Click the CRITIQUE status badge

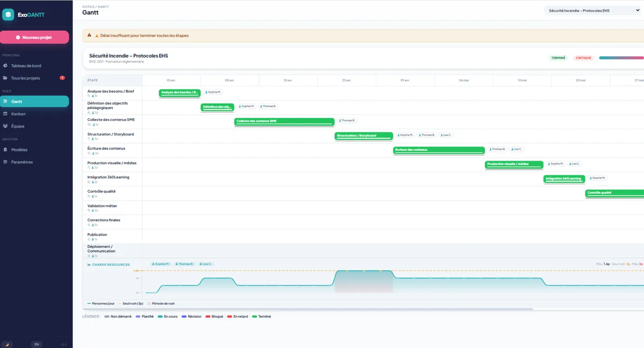click(583, 58)
